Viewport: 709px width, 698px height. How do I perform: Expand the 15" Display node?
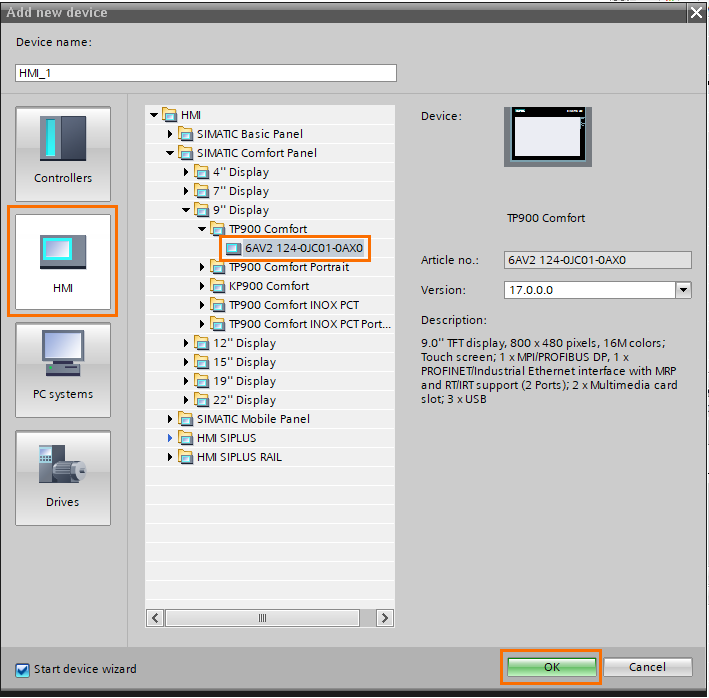click(x=186, y=362)
